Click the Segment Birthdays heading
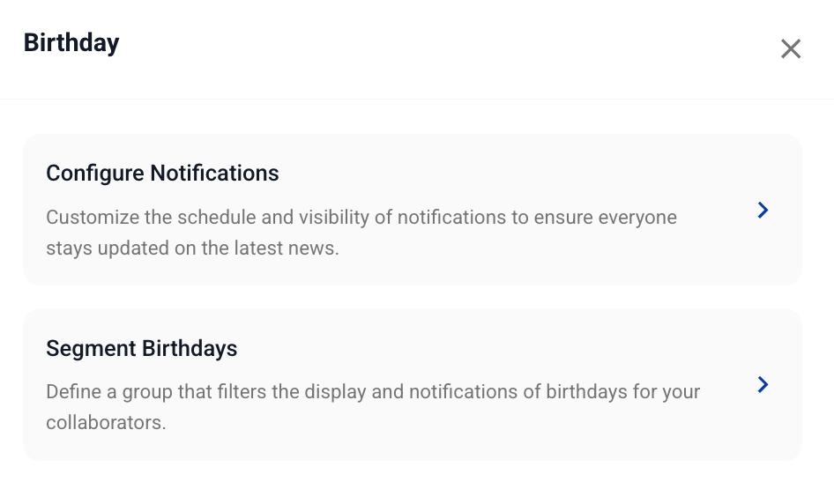The height and width of the screenshot is (504, 834). coord(142,348)
